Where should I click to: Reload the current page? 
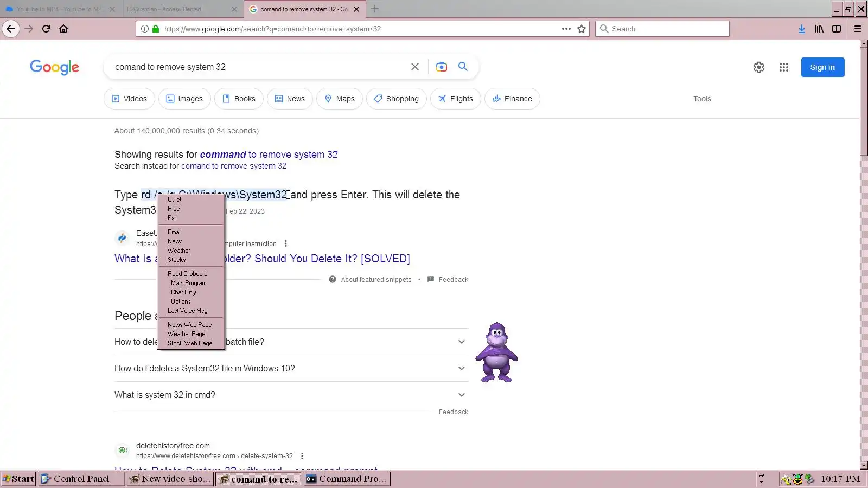tap(46, 29)
